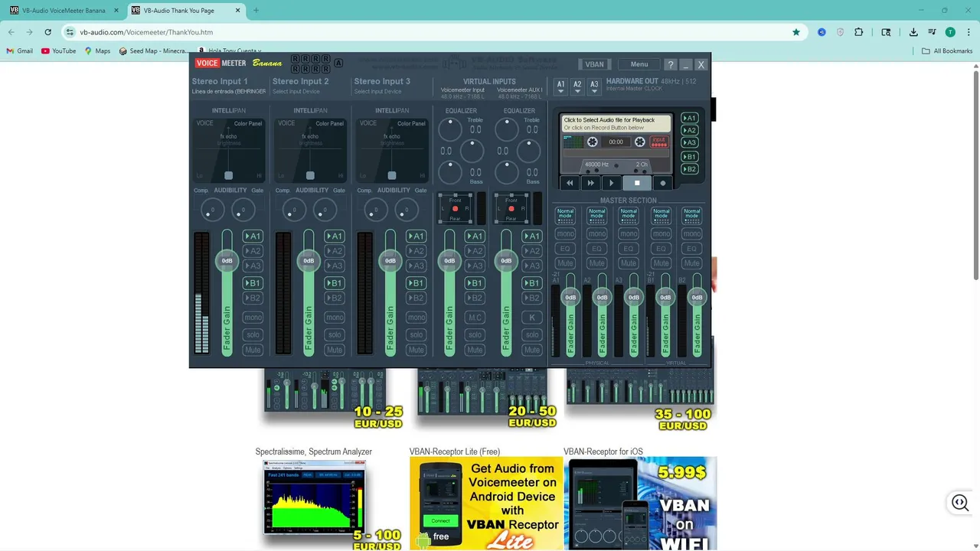Mute master B1 bus
This screenshot has height=551, width=980.
coord(661,263)
